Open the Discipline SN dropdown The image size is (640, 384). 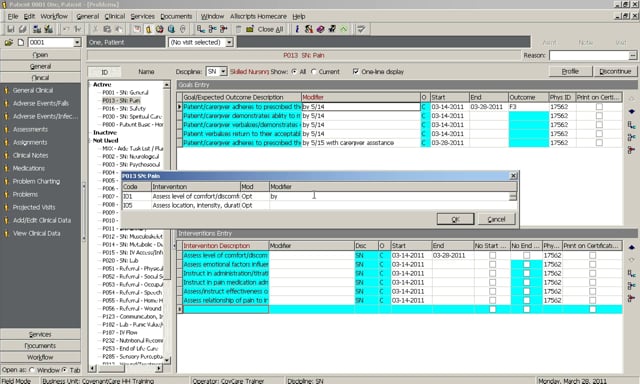[223, 71]
